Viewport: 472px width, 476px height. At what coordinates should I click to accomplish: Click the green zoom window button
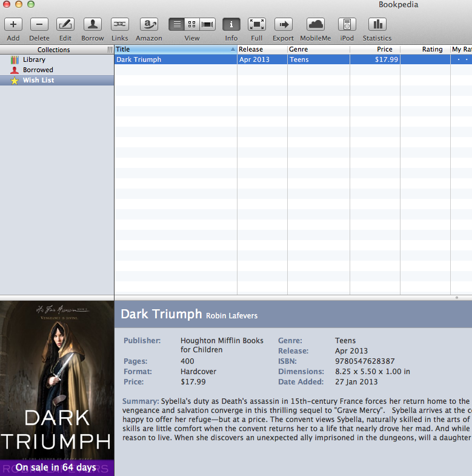(31, 4)
